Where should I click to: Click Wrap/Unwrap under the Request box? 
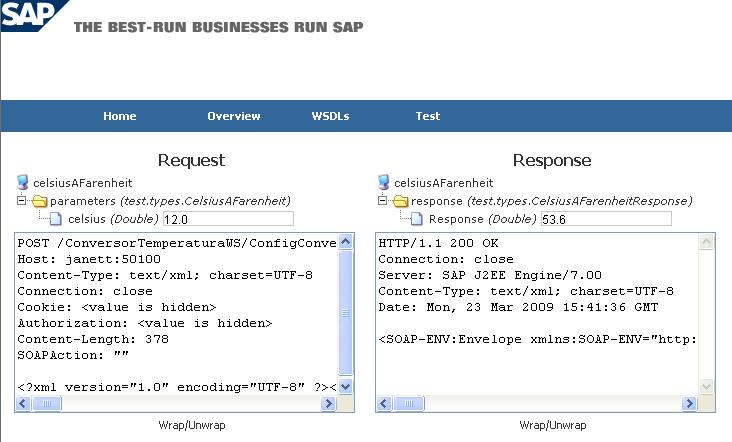pos(192,425)
